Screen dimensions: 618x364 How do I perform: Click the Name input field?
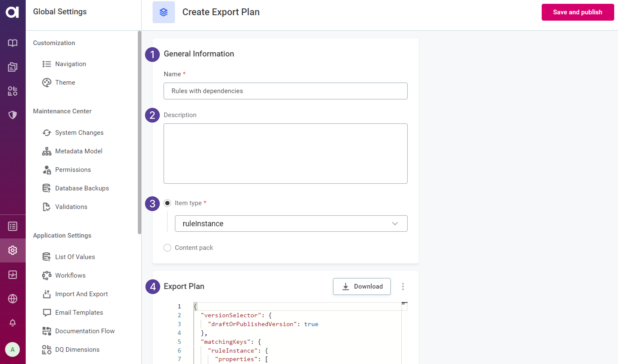click(286, 91)
